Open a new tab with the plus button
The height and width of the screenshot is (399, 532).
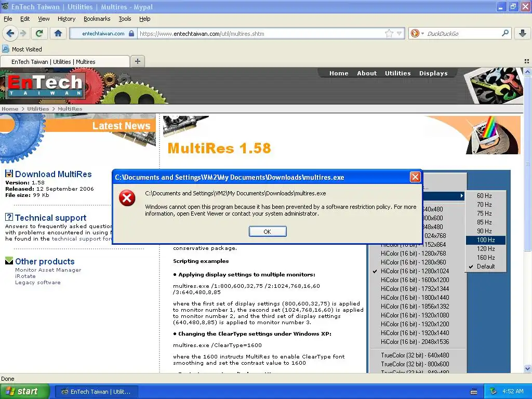pyautogui.click(x=137, y=61)
